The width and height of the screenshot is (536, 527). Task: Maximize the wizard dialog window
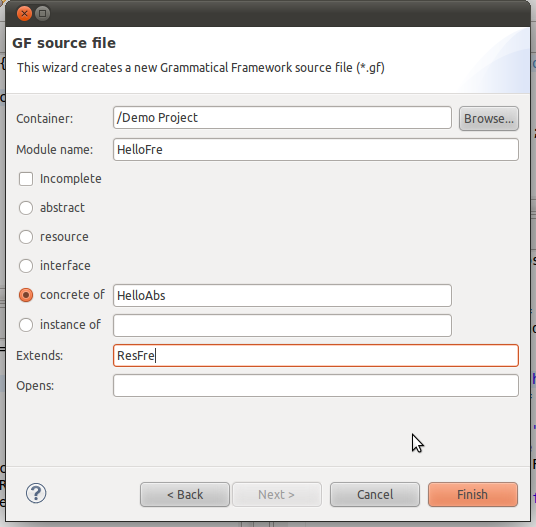coord(43,14)
